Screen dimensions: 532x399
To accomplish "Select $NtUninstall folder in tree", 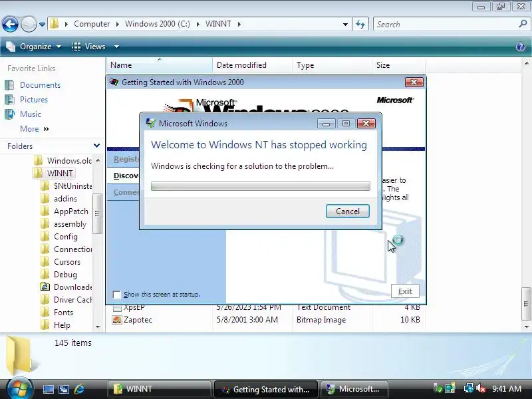I will [x=66, y=186].
